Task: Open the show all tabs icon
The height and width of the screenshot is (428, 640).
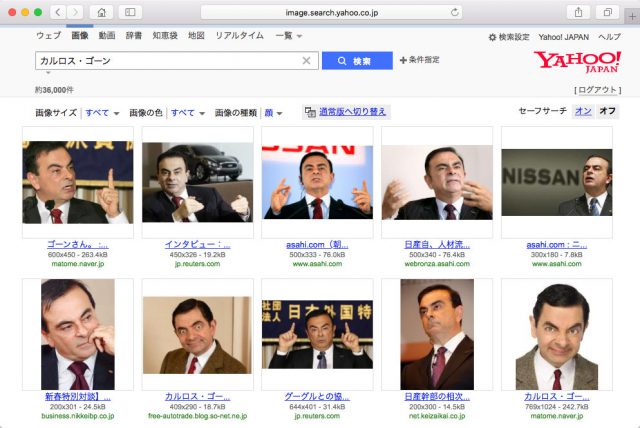Action: pos(607,12)
